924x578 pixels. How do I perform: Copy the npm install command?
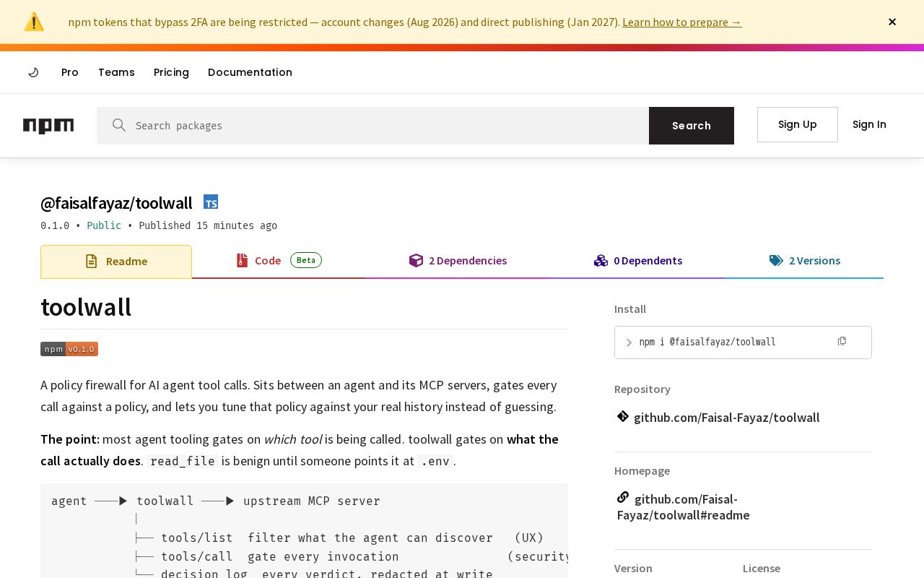[x=842, y=341]
